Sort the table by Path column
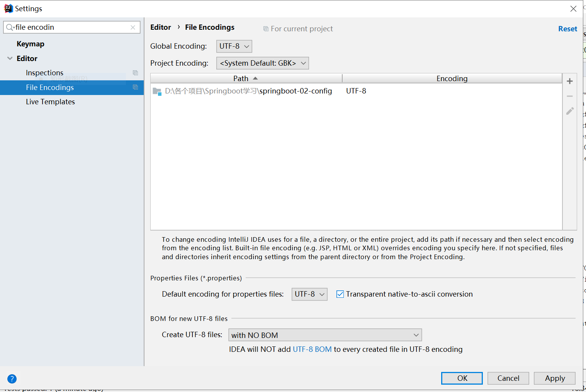586x392 pixels. (x=246, y=78)
